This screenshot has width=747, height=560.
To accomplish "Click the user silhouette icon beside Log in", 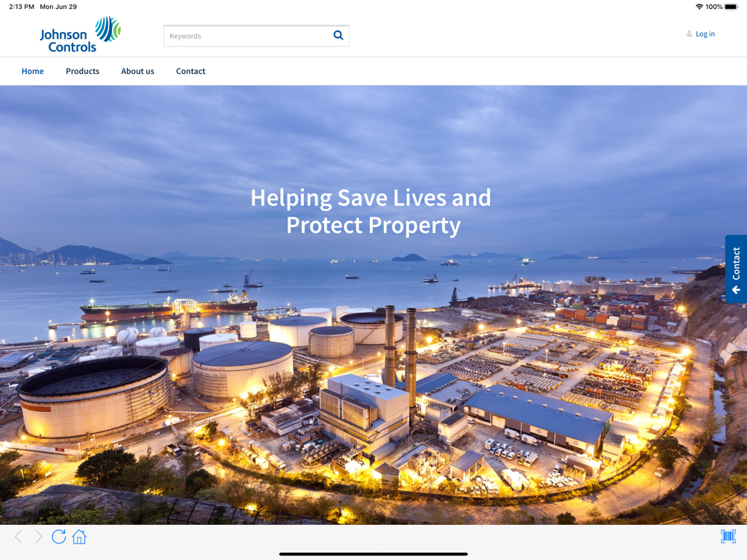I will 689,34.
